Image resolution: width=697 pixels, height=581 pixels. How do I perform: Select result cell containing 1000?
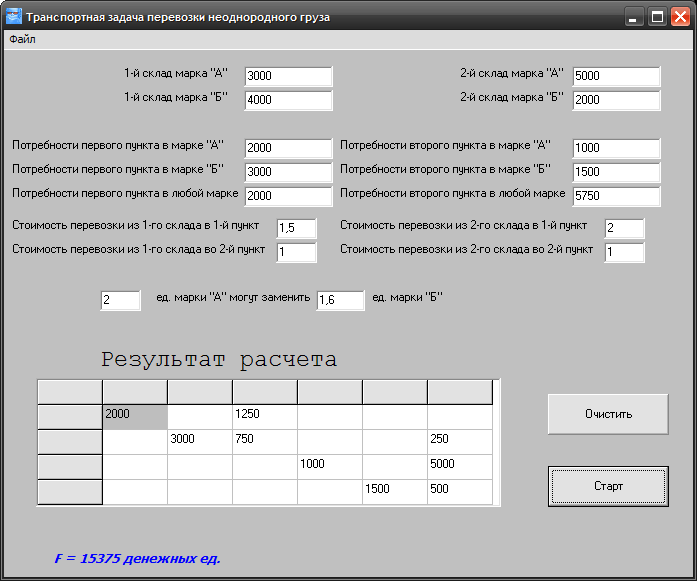330,467
